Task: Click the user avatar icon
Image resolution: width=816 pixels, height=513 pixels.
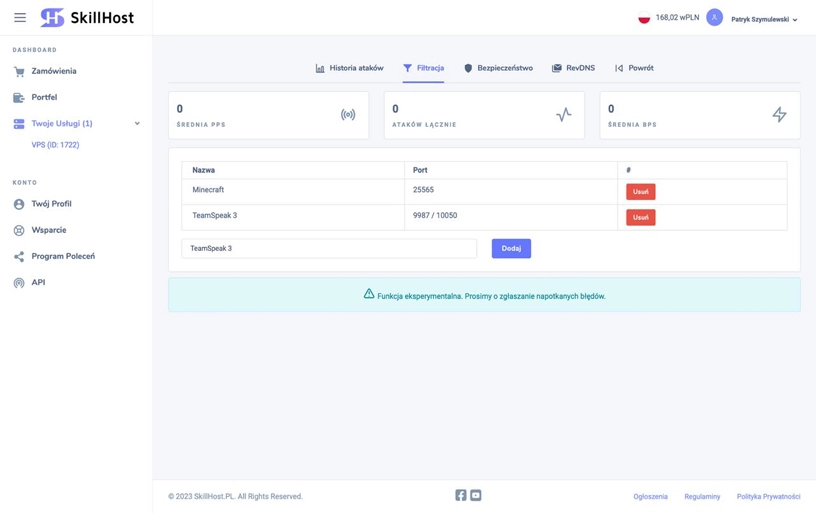Action: click(x=714, y=18)
